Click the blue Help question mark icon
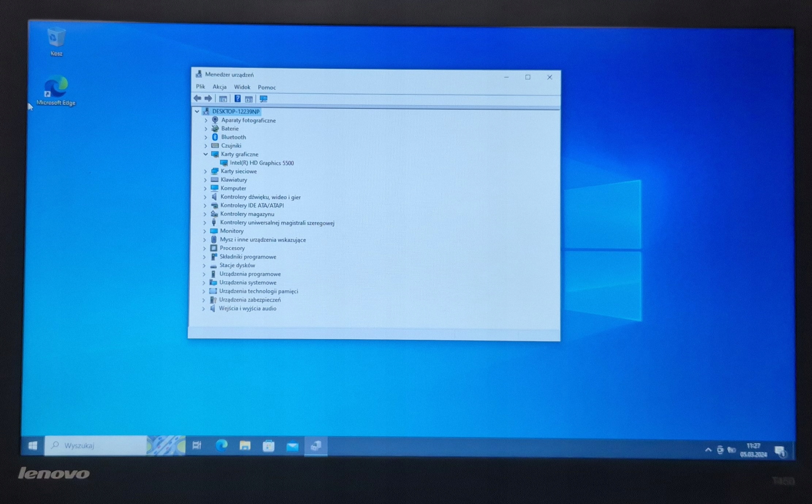Viewport: 812px width, 504px height. tap(237, 99)
